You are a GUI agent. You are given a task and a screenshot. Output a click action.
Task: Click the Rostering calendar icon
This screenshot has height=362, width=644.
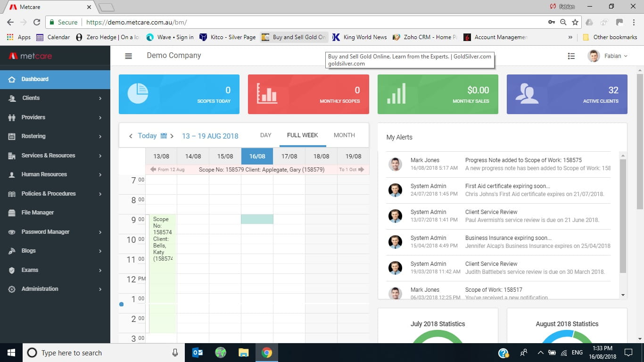12,136
